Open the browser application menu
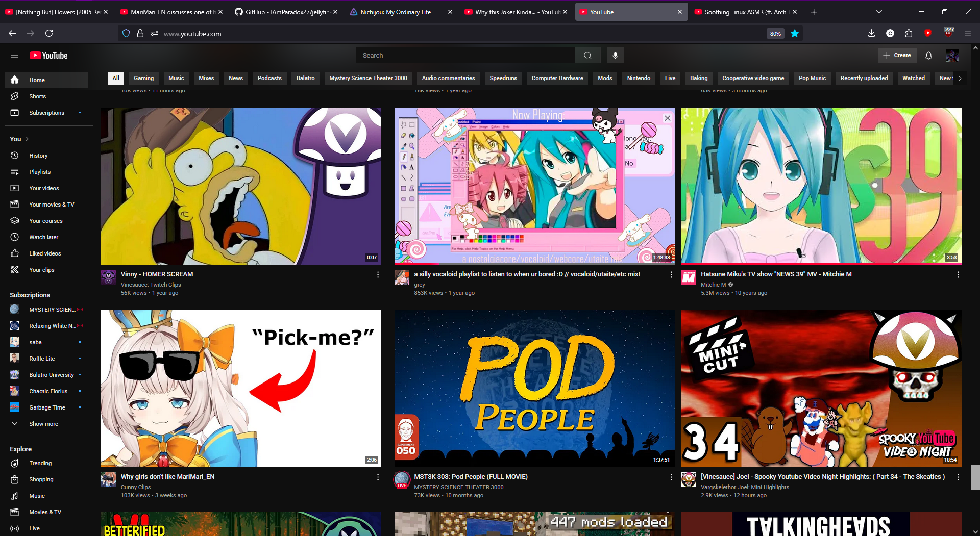Screen dimensions: 980x536 (968, 33)
